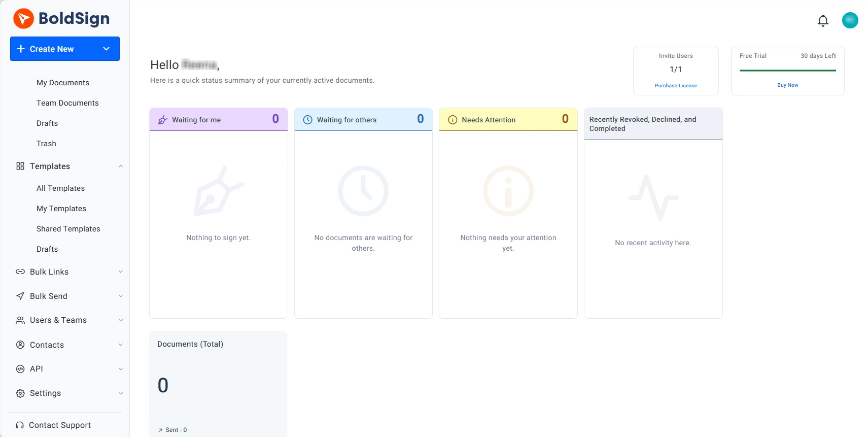Click the Waiting for me count 0
The image size is (868, 437).
tap(275, 119)
